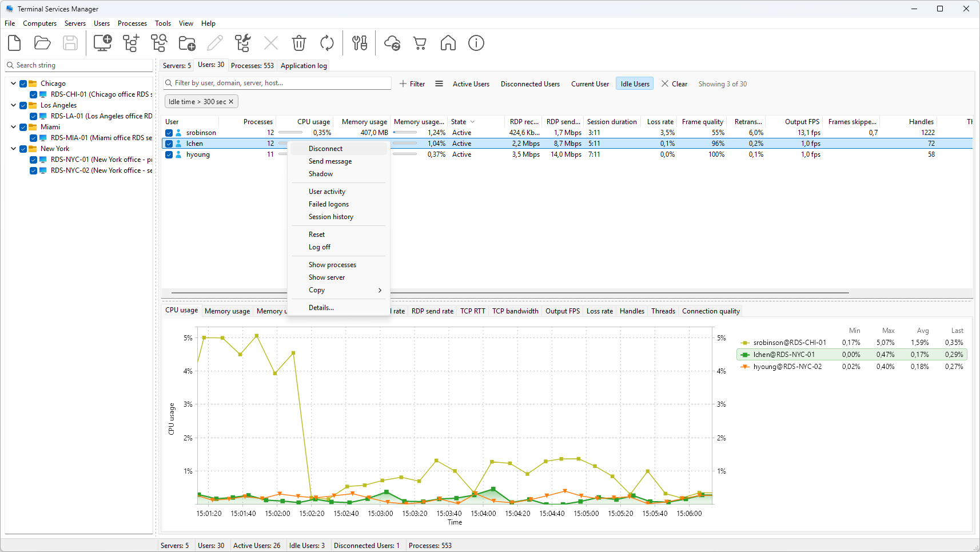Click the srobinson@RDS-CHI-01 legend color marker
The image size is (980, 552).
[x=744, y=343]
